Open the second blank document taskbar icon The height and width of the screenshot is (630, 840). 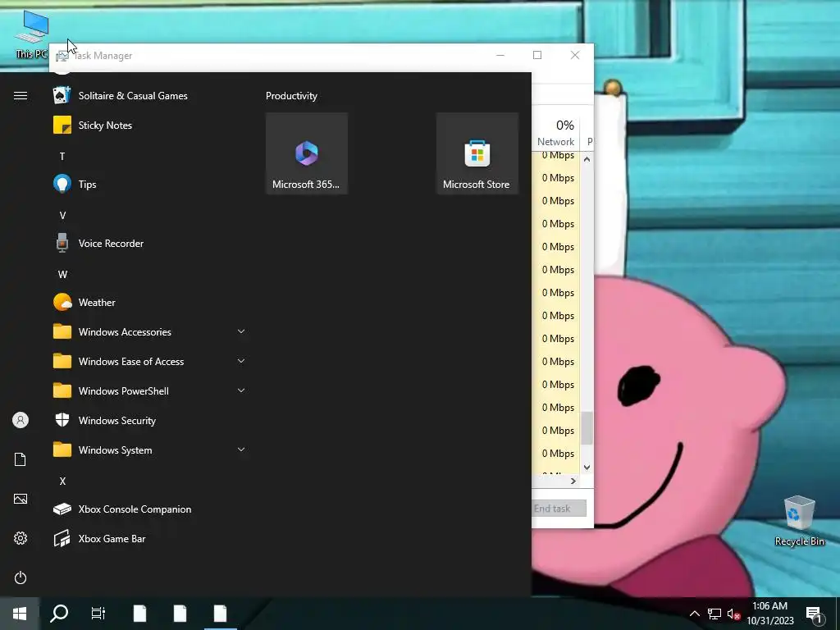coord(180,614)
